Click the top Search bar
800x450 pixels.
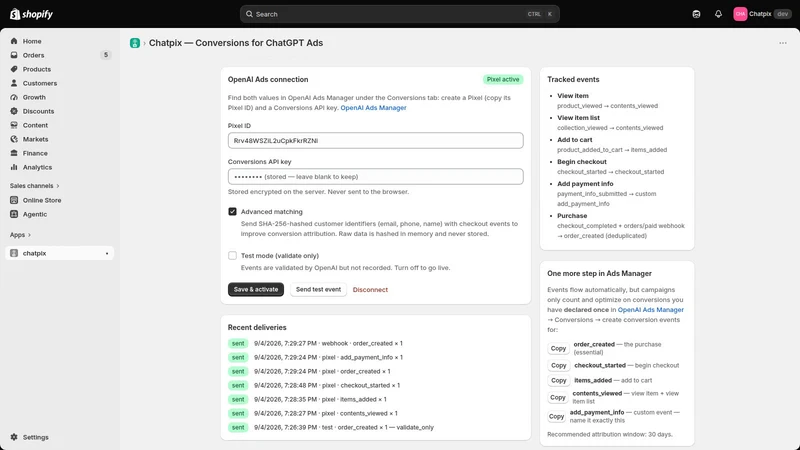399,14
